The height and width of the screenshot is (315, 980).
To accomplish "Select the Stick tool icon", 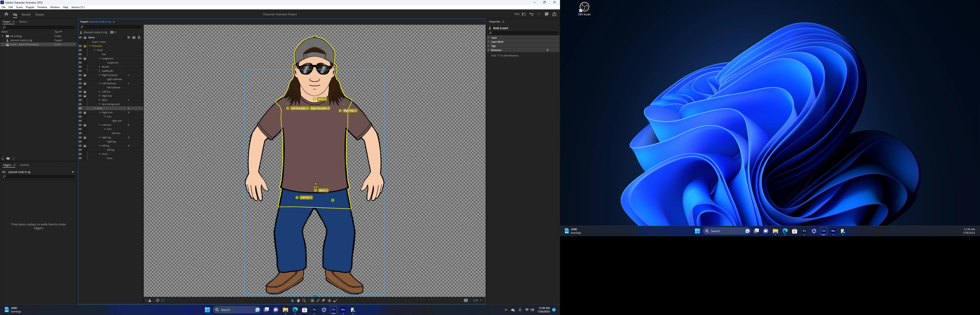I will click(x=318, y=301).
